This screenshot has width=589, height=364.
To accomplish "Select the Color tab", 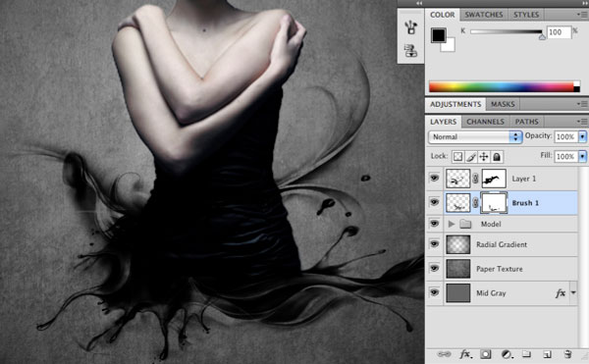I will [x=443, y=15].
